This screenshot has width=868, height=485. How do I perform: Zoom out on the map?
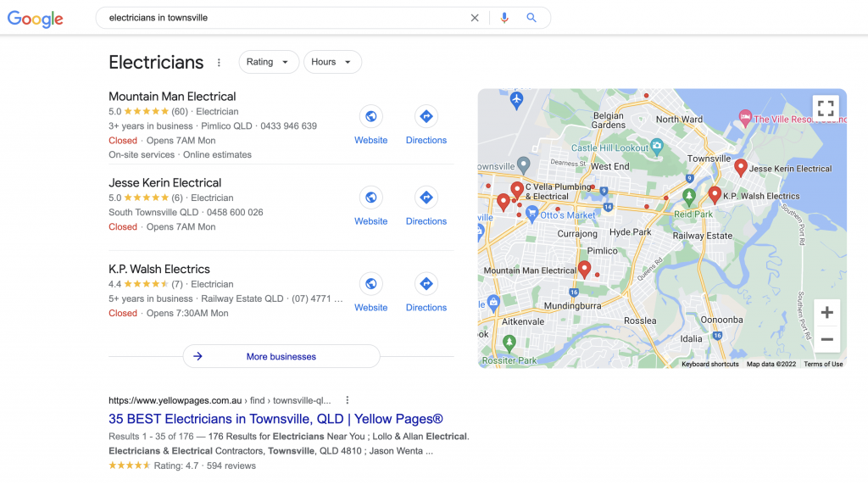click(826, 339)
